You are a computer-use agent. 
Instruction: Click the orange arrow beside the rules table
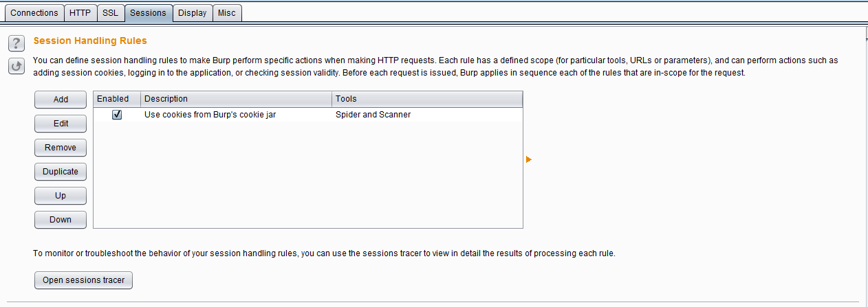(529, 159)
